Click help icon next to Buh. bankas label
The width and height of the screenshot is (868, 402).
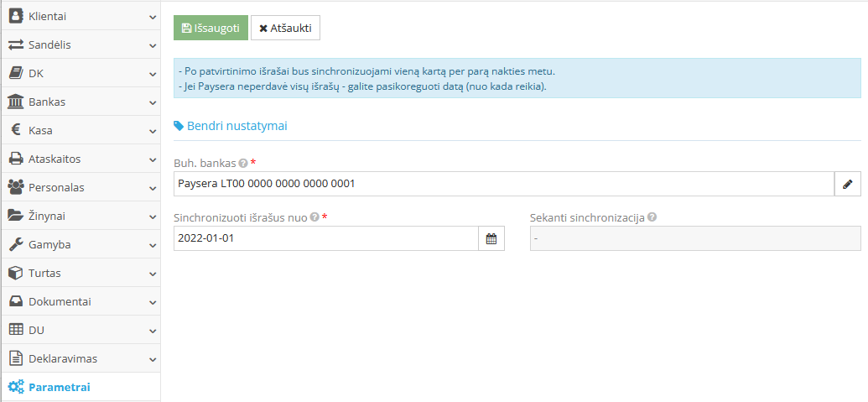pyautogui.click(x=243, y=164)
